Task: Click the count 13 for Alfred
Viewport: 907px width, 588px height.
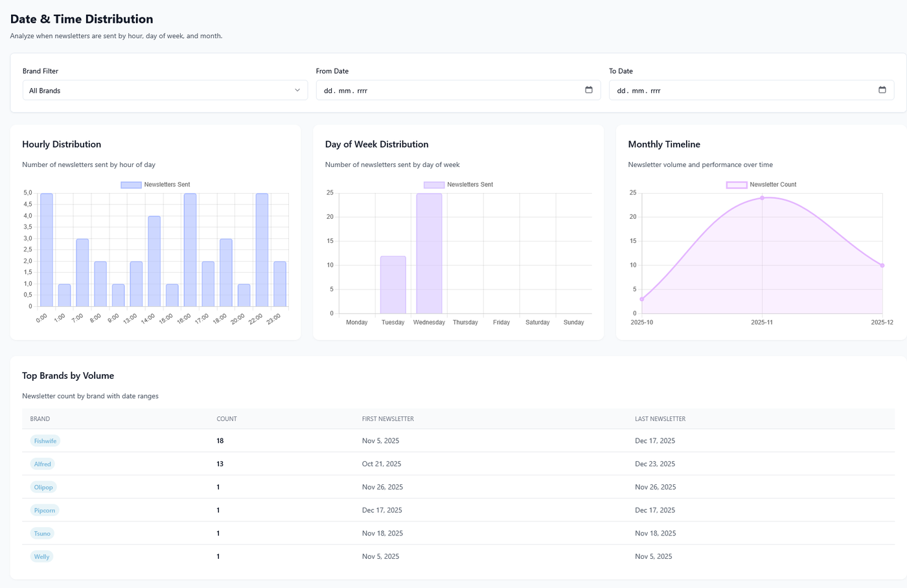Action: click(220, 464)
